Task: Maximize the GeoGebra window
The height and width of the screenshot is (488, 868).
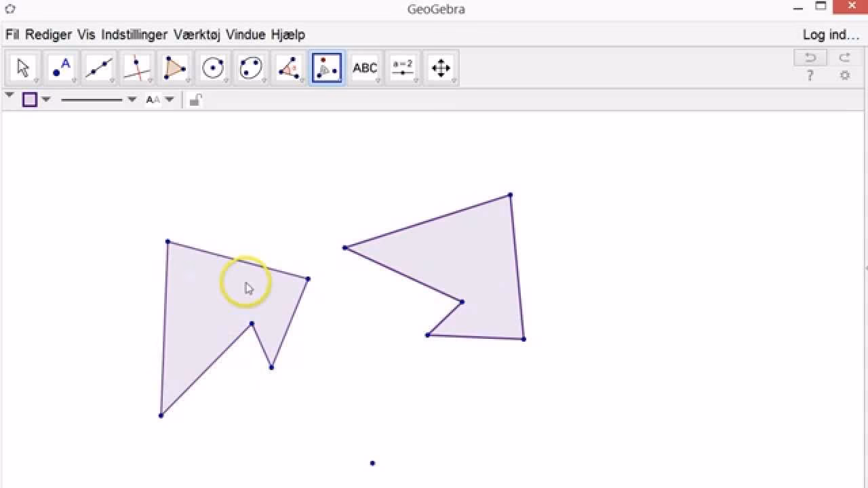Action: 821,7
